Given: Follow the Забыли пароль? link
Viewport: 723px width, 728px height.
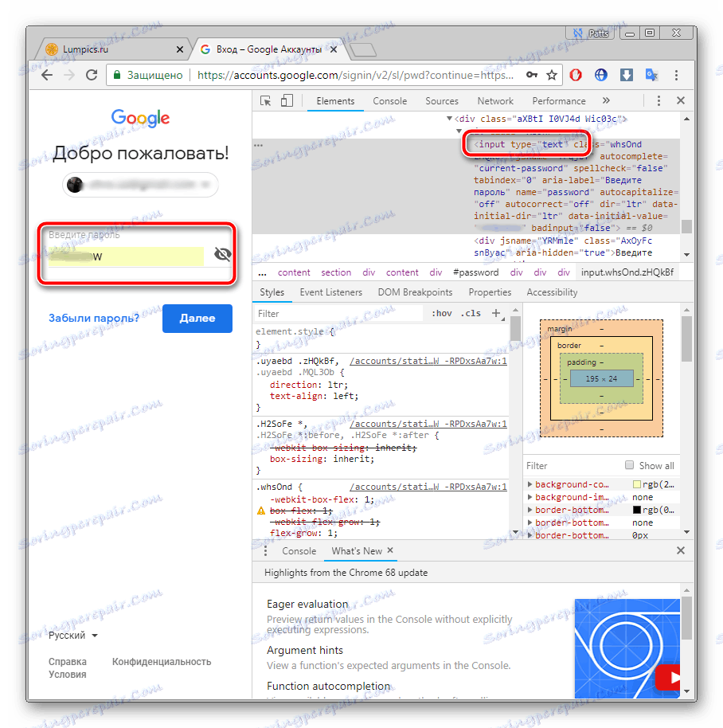Looking at the screenshot, I should pyautogui.click(x=94, y=318).
